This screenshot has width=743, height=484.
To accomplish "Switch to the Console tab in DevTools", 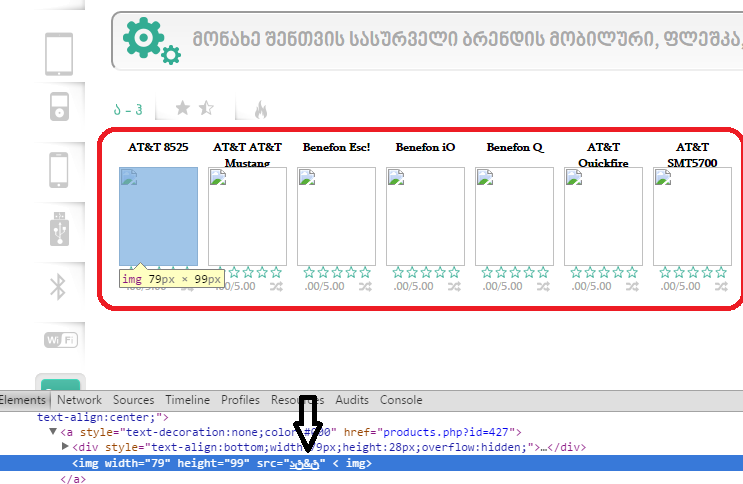I will 401,400.
